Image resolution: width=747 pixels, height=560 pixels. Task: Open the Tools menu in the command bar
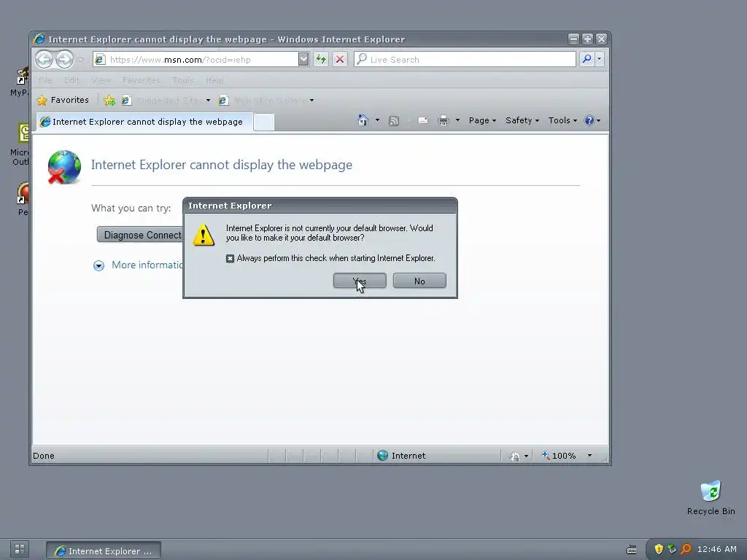[x=562, y=120]
